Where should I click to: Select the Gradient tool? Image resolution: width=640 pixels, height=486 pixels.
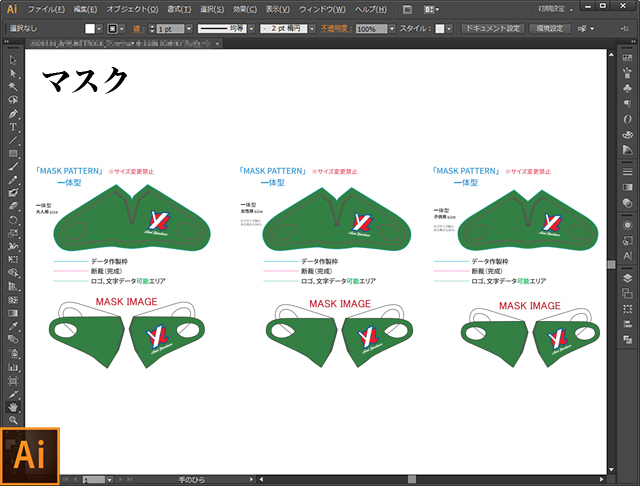pos(13,313)
